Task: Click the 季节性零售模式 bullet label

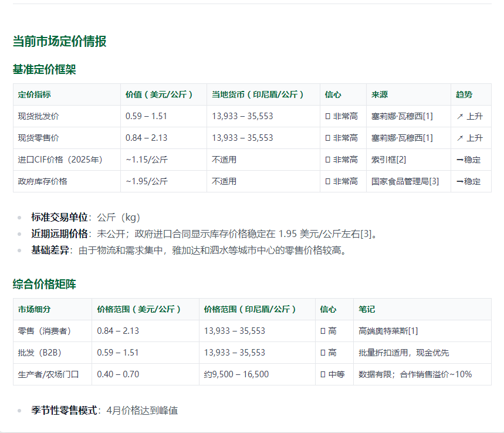Action: pos(64,411)
